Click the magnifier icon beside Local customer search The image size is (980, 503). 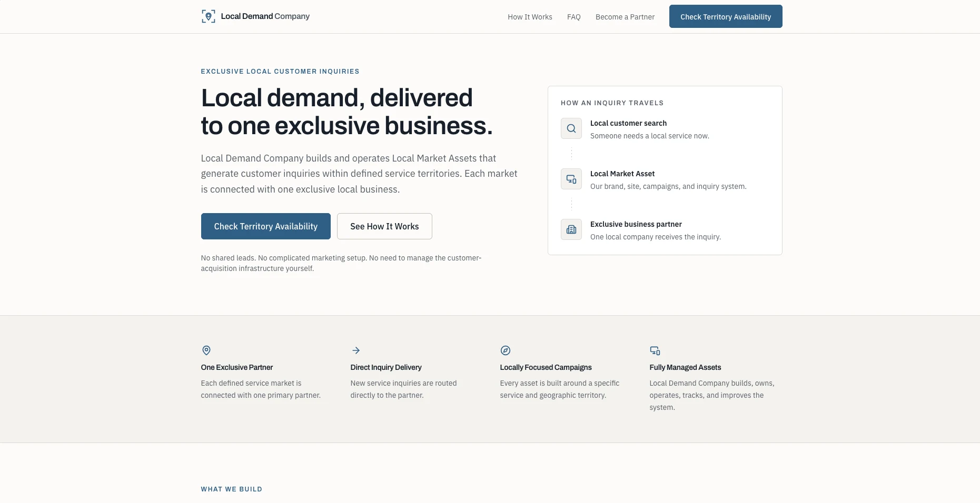(x=571, y=128)
